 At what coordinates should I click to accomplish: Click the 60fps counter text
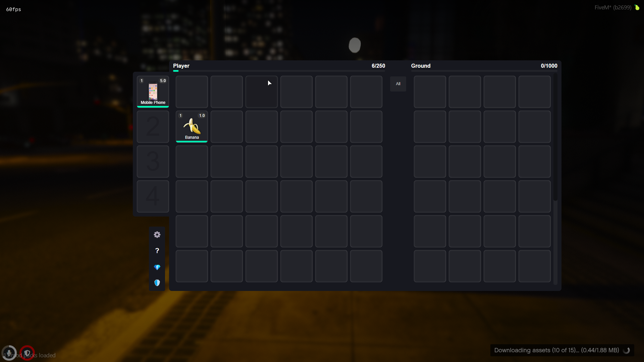click(13, 9)
